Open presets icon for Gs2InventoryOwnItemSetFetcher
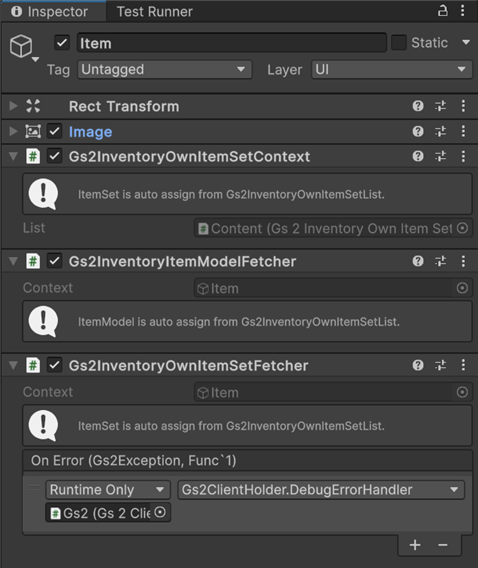This screenshot has width=478, height=568. (x=440, y=365)
